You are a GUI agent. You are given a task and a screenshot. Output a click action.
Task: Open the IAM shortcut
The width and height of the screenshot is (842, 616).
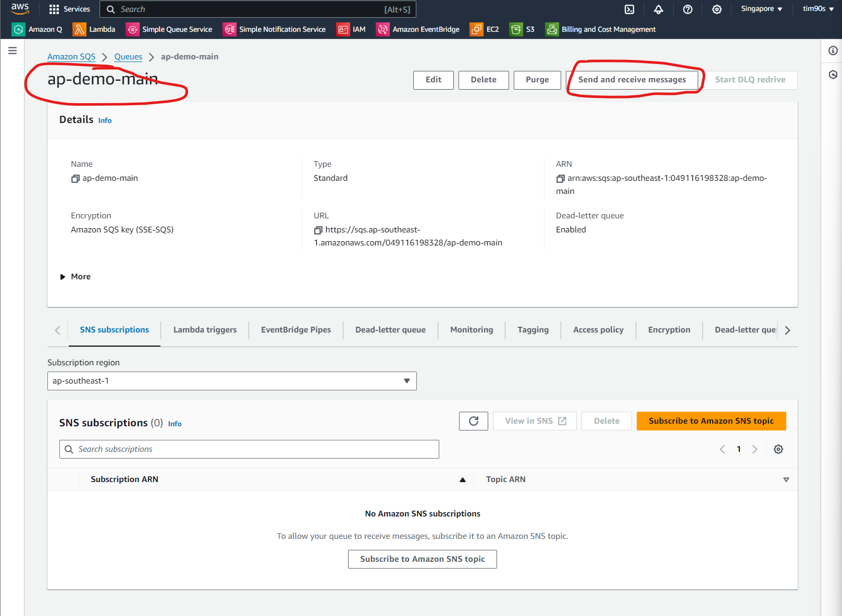click(x=351, y=29)
